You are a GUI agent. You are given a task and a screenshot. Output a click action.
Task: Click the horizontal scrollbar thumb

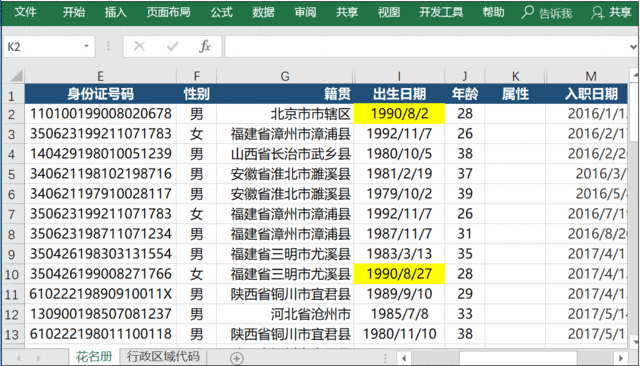pyautogui.click(x=518, y=359)
